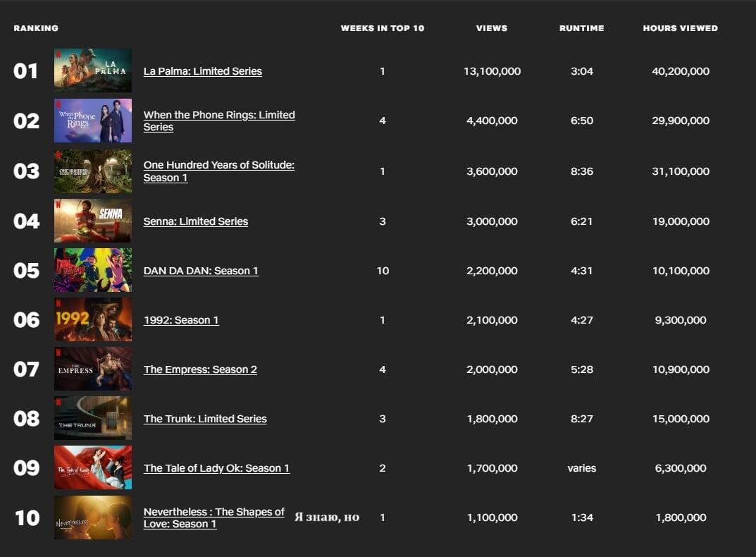Click La Palma views value 13,100,000

pos(492,71)
